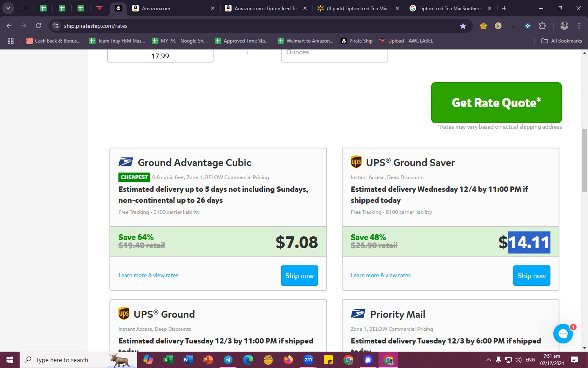
Task: Click the highlighted 14.11 price
Action: tap(529, 242)
